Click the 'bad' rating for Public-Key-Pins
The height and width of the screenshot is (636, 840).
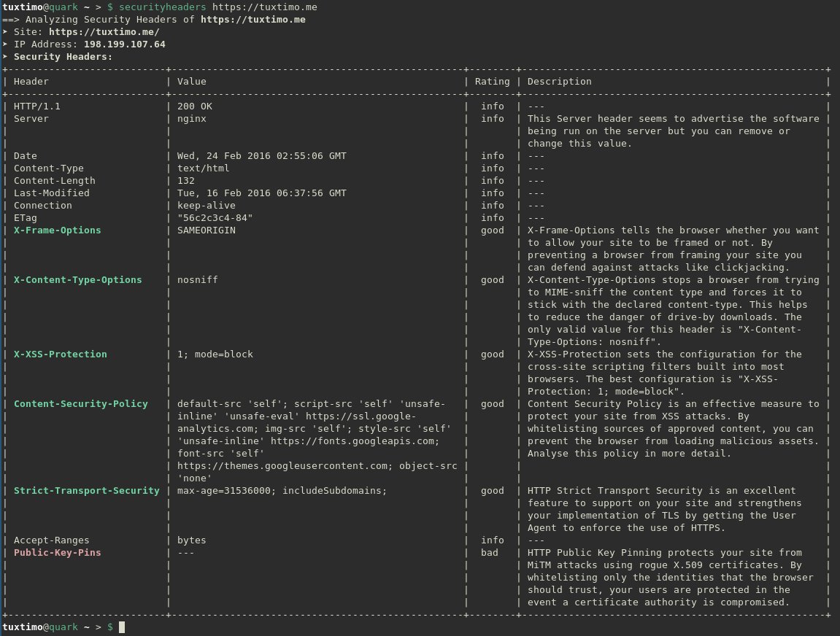(x=490, y=552)
